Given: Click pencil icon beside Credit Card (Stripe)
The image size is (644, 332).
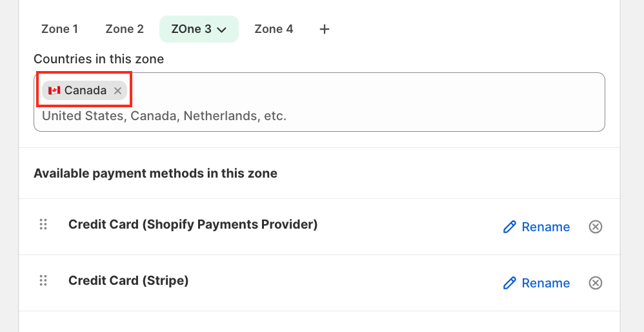Looking at the screenshot, I should [x=510, y=283].
